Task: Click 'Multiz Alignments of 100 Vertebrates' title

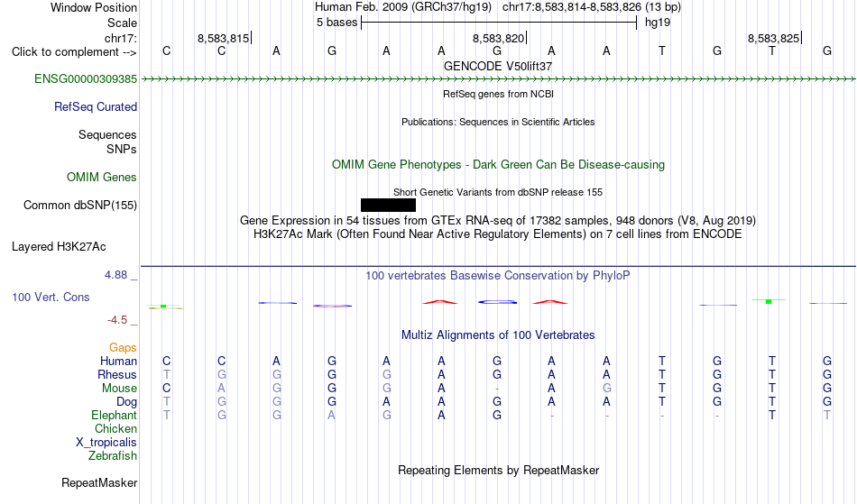Action: tap(498, 335)
